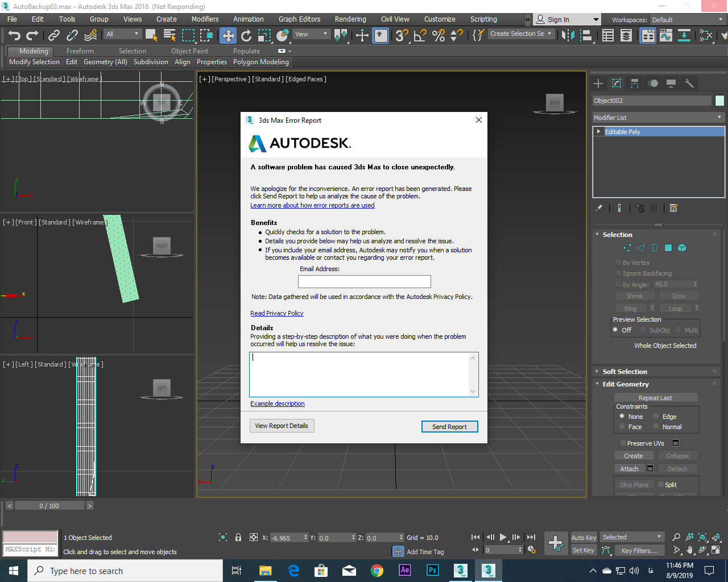
Task: Open the Modifier List dropdown
Action: [x=658, y=118]
